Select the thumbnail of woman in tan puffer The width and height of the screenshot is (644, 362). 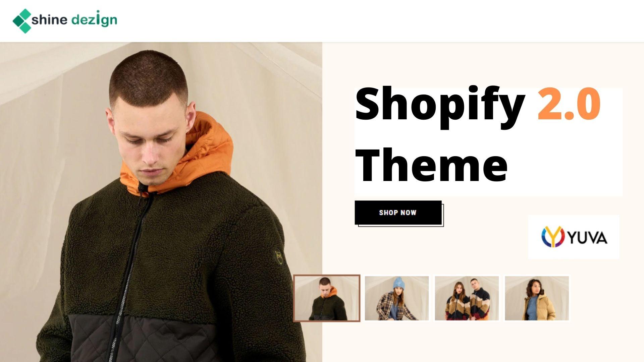point(537,298)
